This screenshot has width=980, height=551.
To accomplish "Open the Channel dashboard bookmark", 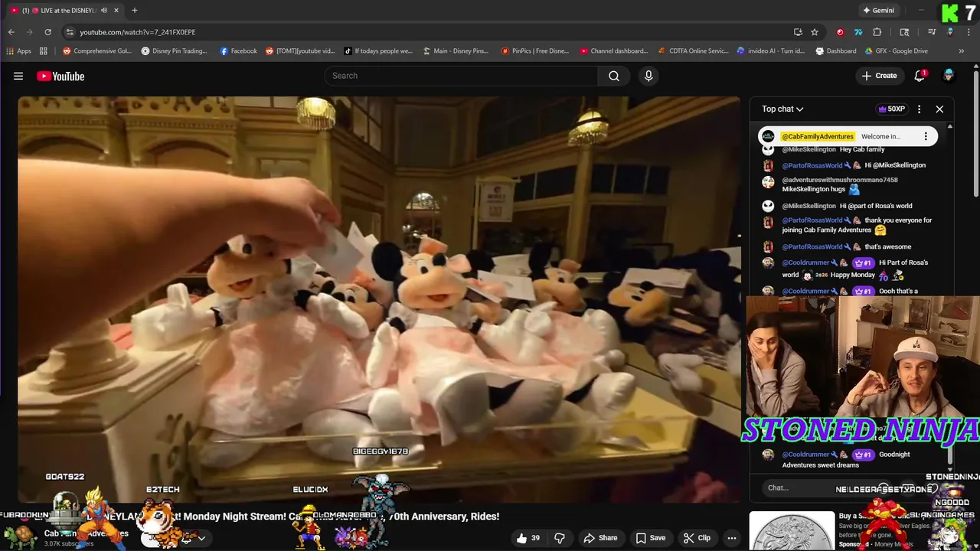I will 614,51.
